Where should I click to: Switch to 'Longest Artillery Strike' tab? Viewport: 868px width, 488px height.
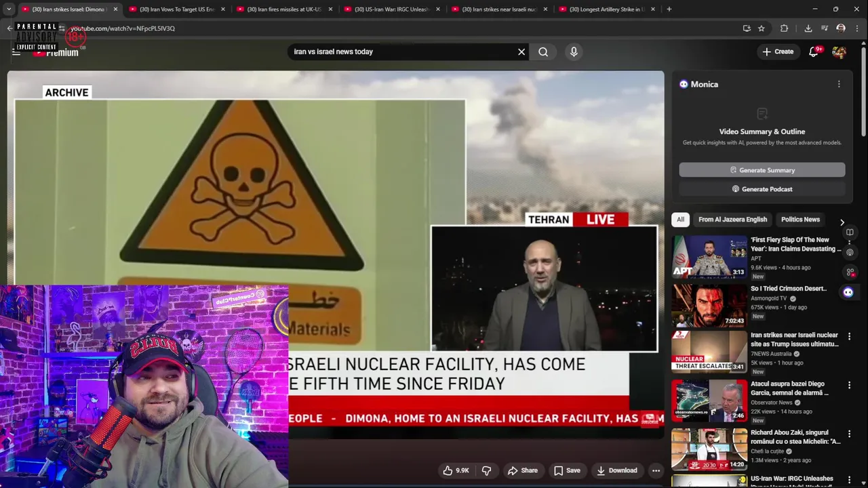[x=606, y=9]
